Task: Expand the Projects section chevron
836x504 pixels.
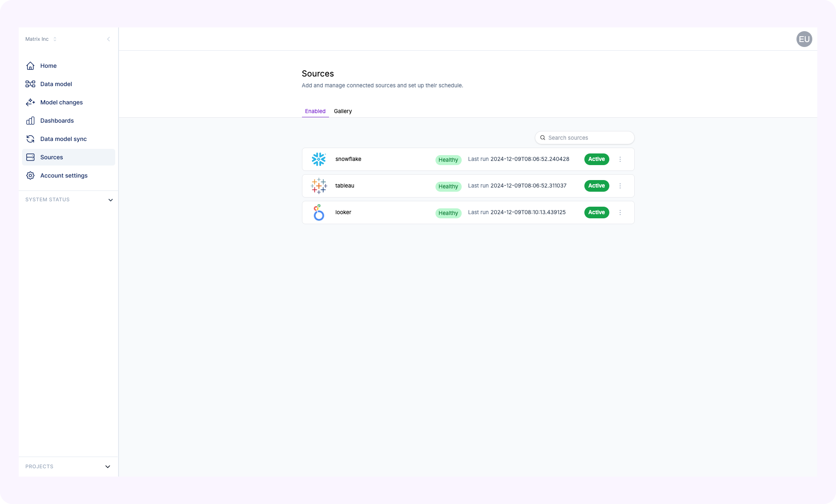Action: click(108, 467)
